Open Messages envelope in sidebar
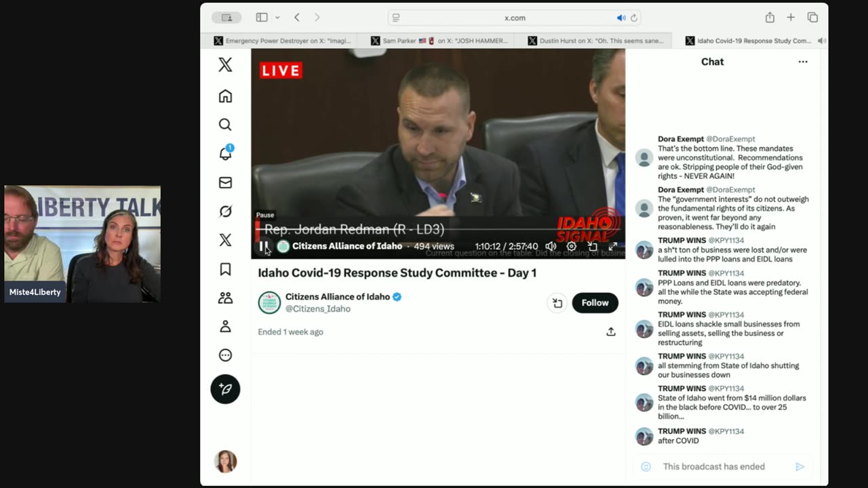 (x=225, y=182)
